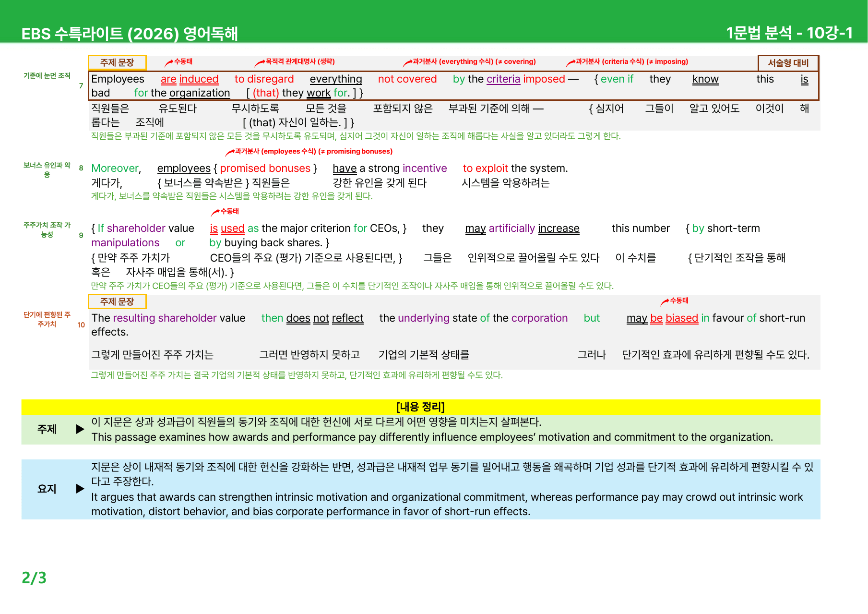868x614 pixels.
Task: Click the underlined phrase 'does not reflect'
Action: pos(325,318)
